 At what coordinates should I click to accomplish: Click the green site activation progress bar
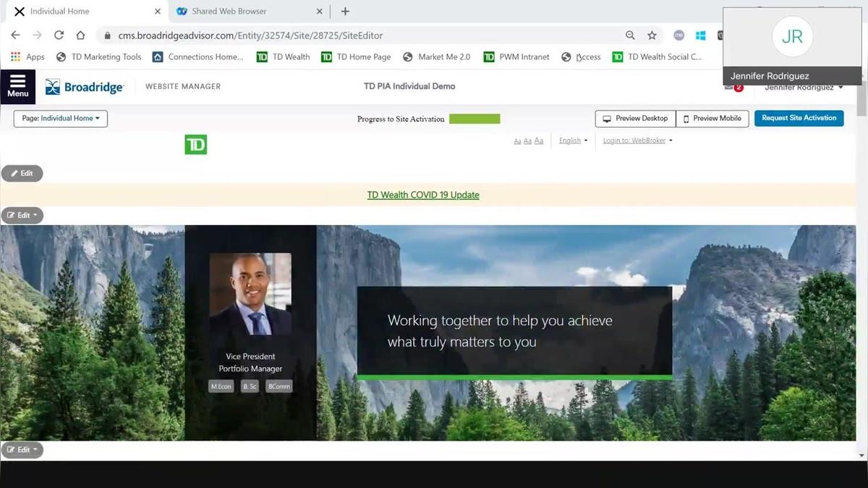[x=475, y=119]
